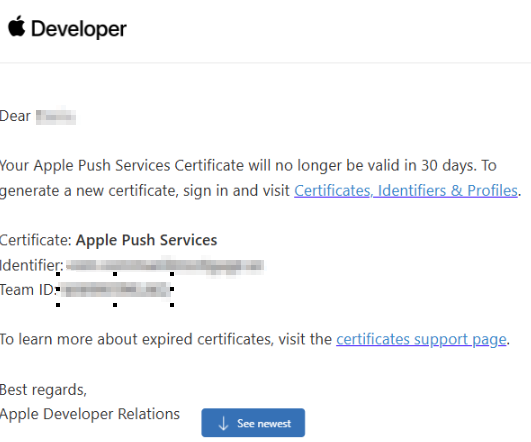The width and height of the screenshot is (531, 442).
Task: Click the 'Best regards,' closing line
Action: click(43, 390)
